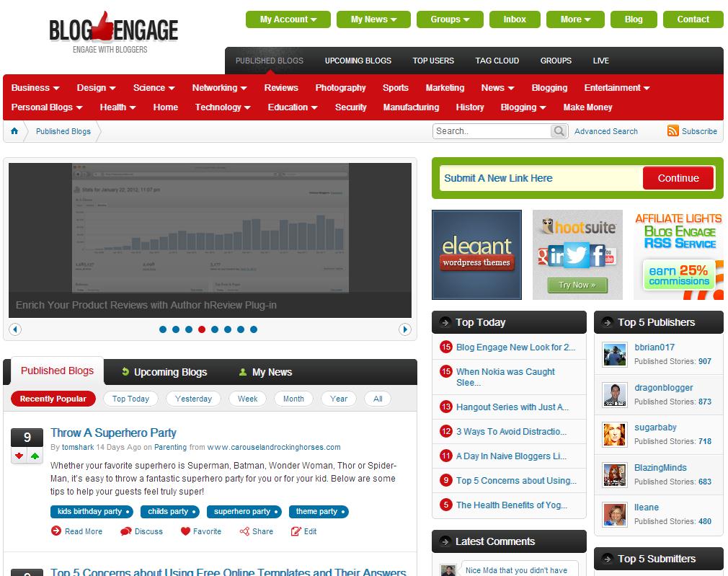This screenshot has width=728, height=576.
Task: Select the second slider dot
Action: pyautogui.click(x=175, y=329)
